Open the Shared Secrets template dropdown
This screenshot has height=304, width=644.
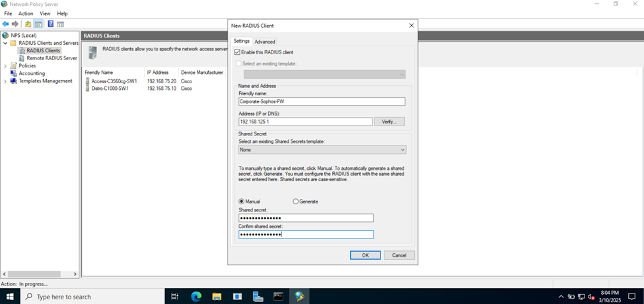click(x=322, y=150)
